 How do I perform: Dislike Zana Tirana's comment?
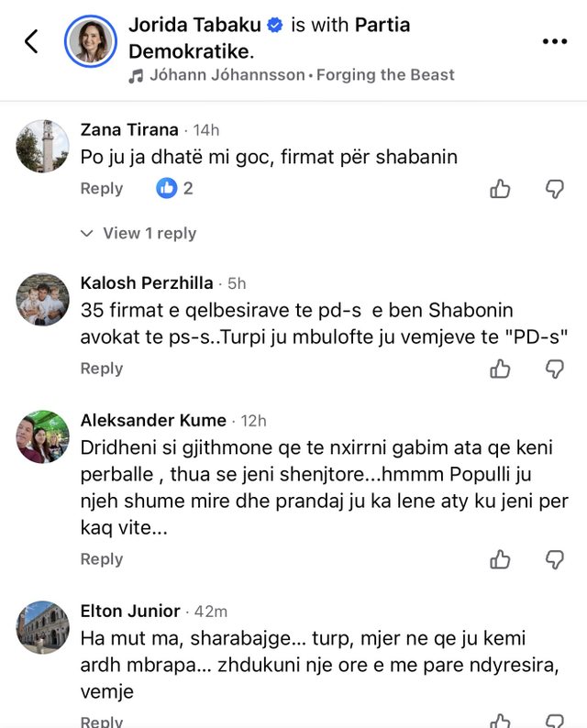click(x=555, y=189)
